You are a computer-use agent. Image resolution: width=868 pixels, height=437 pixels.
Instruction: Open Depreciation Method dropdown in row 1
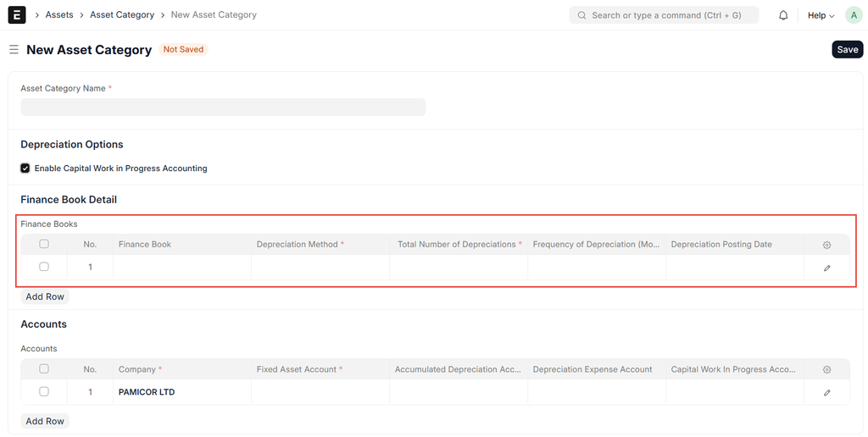click(320, 268)
